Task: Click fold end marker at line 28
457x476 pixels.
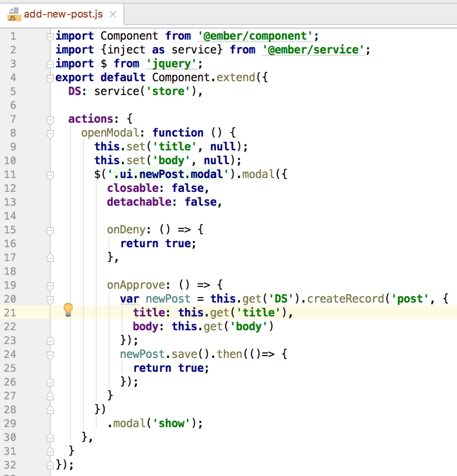Action: pos(50,410)
